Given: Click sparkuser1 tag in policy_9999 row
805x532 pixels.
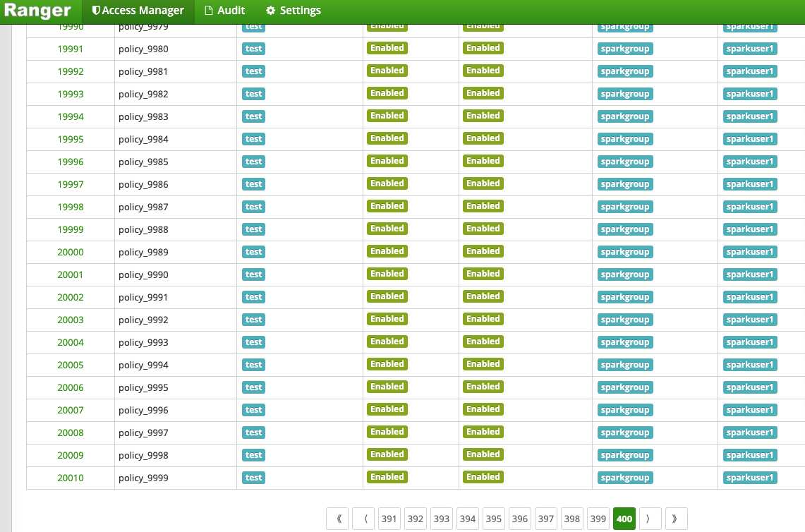Looking at the screenshot, I should pyautogui.click(x=750, y=478).
